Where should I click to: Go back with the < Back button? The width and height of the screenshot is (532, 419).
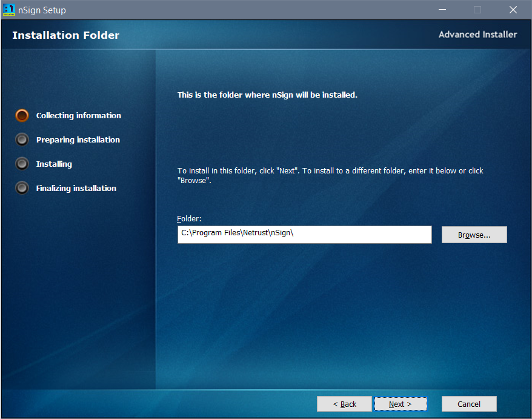click(344, 404)
